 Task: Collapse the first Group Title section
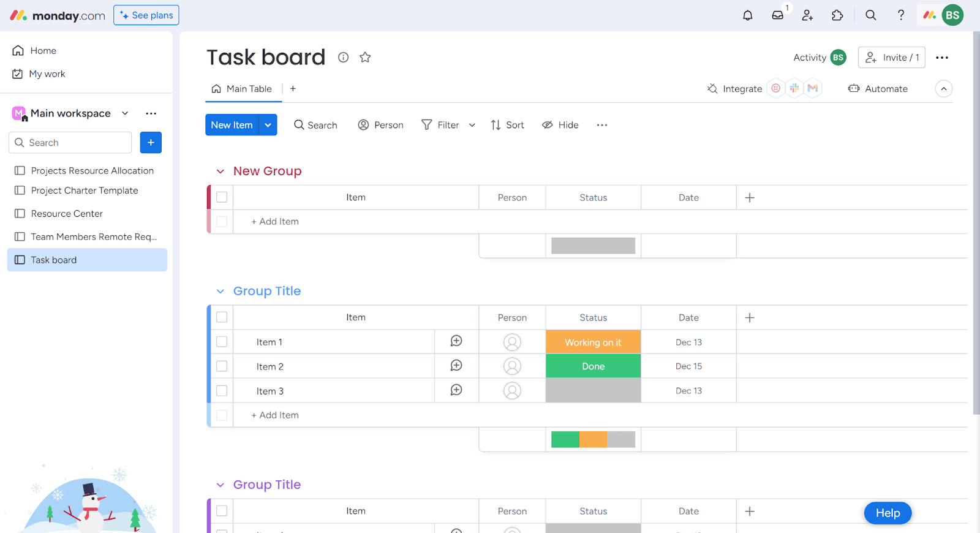click(221, 292)
